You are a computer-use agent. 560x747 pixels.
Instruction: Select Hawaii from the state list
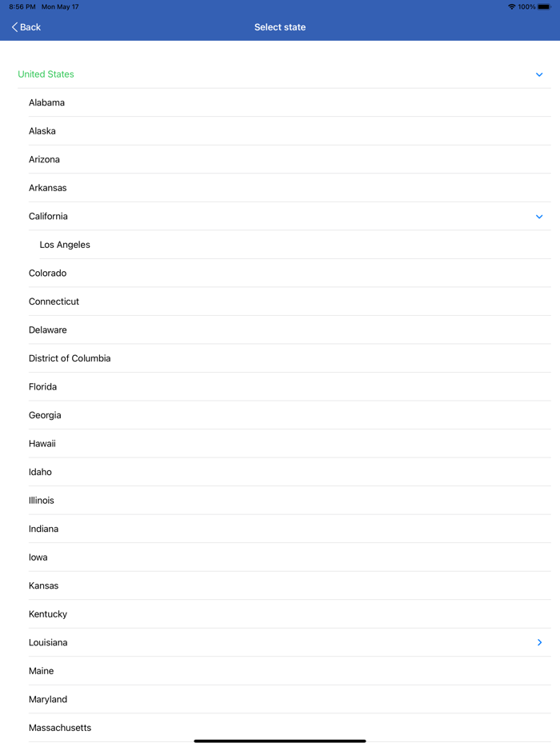[42, 443]
